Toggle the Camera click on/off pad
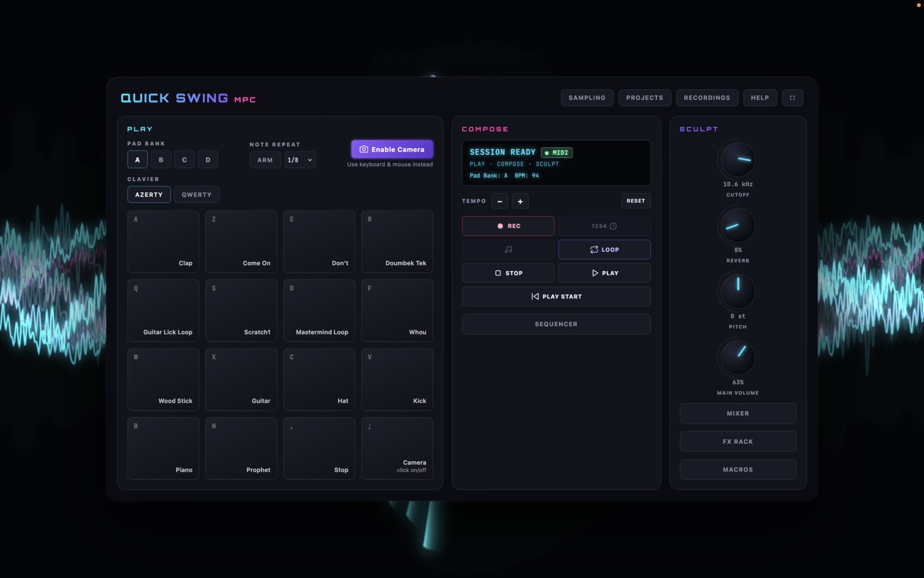 397,449
